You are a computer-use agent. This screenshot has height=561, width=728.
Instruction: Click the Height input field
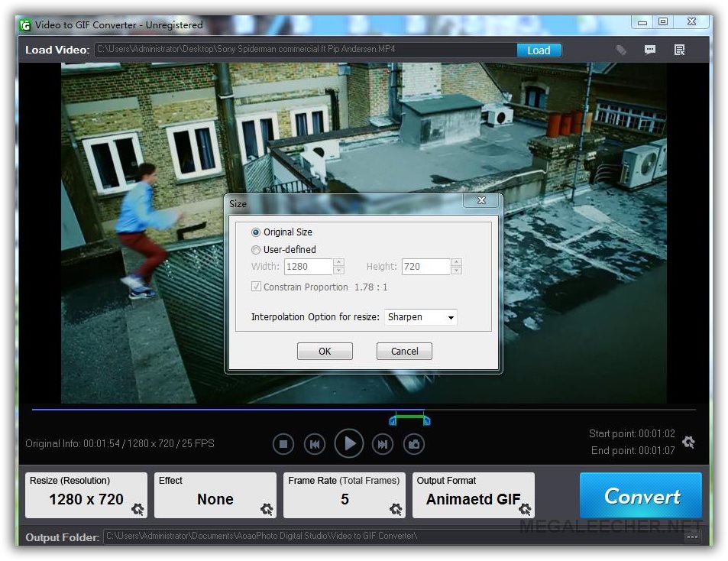[425, 267]
